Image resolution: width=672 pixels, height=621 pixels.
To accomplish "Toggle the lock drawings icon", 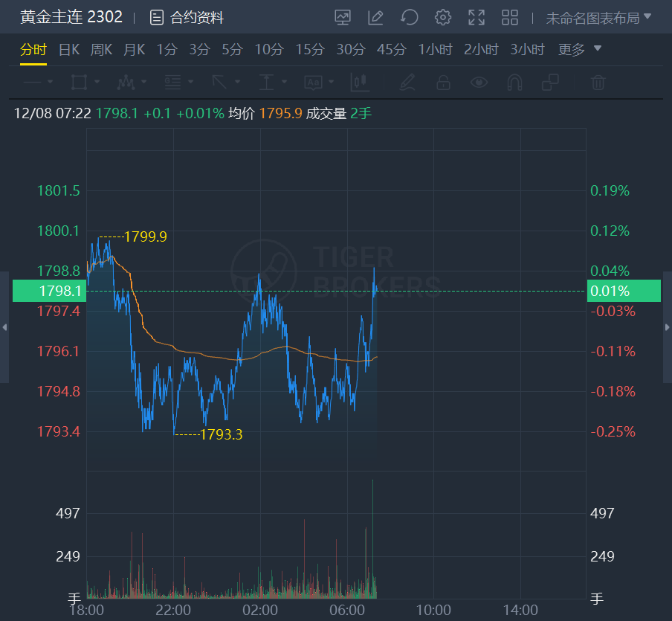I will click(443, 82).
